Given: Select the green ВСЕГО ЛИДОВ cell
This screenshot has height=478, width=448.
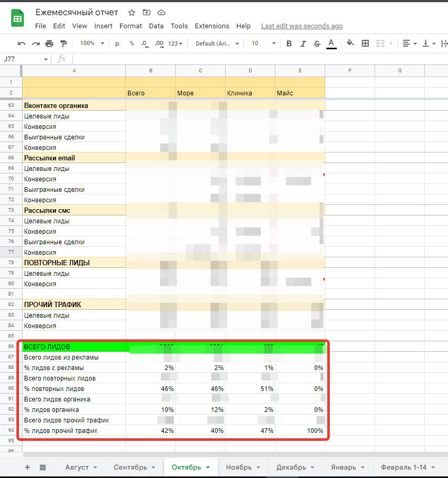Looking at the screenshot, I should [74, 346].
